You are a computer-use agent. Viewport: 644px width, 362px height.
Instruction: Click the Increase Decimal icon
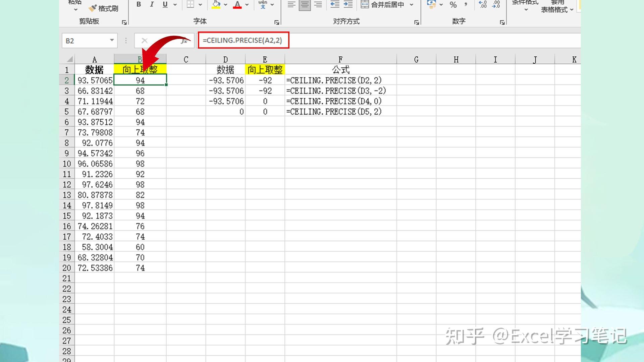tap(483, 5)
